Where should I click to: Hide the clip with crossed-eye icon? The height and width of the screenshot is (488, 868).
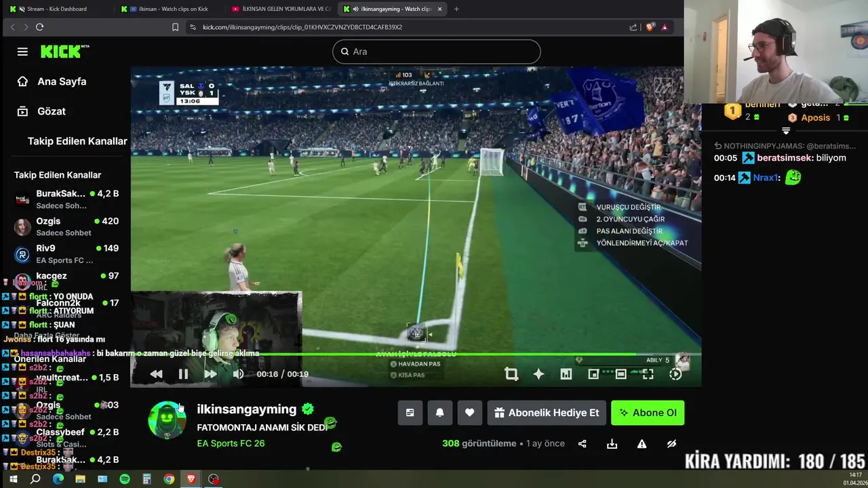pyautogui.click(x=671, y=444)
